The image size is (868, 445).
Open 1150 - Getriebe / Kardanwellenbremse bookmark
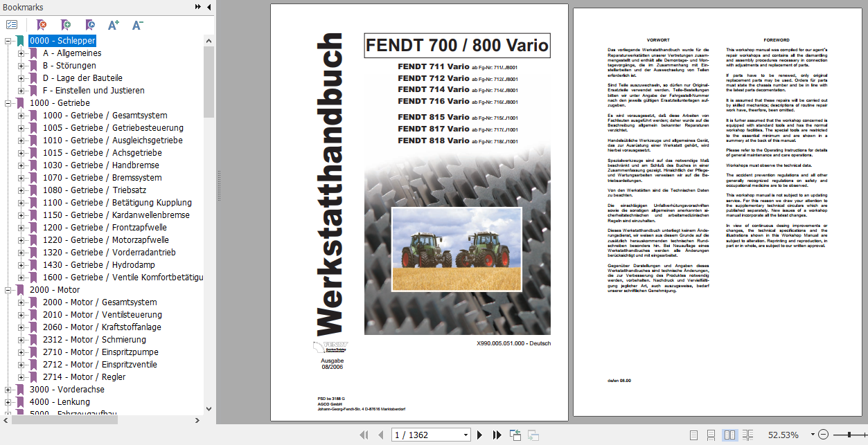(x=116, y=215)
